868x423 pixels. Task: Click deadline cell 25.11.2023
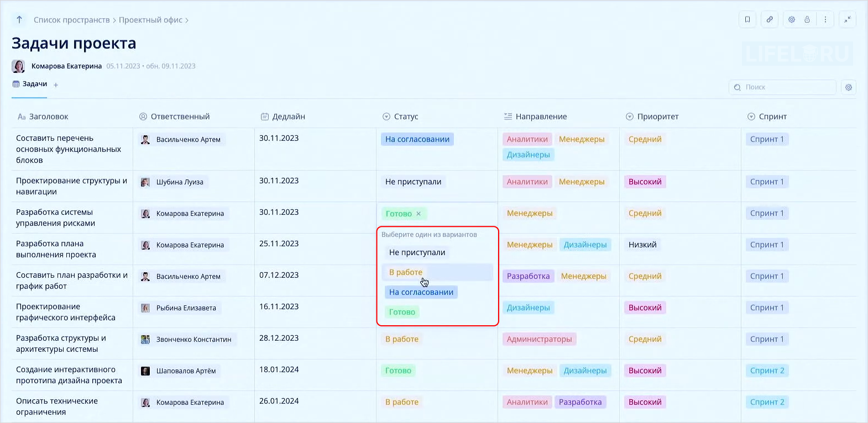pos(279,244)
